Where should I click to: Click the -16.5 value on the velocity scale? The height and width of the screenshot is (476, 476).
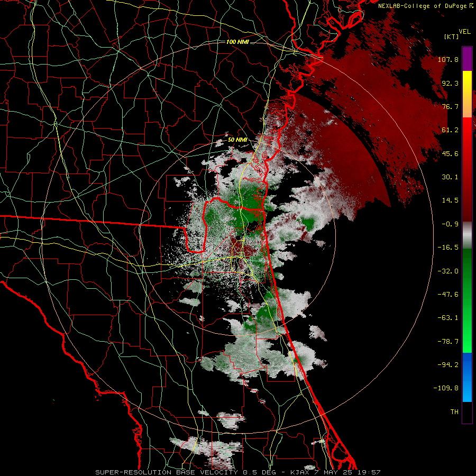point(448,248)
